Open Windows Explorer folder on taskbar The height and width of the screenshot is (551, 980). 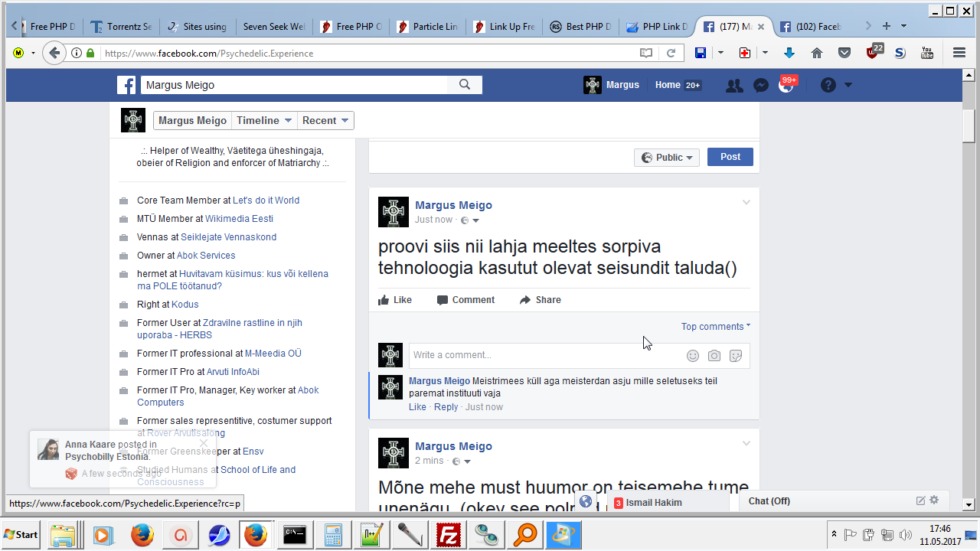(64, 534)
